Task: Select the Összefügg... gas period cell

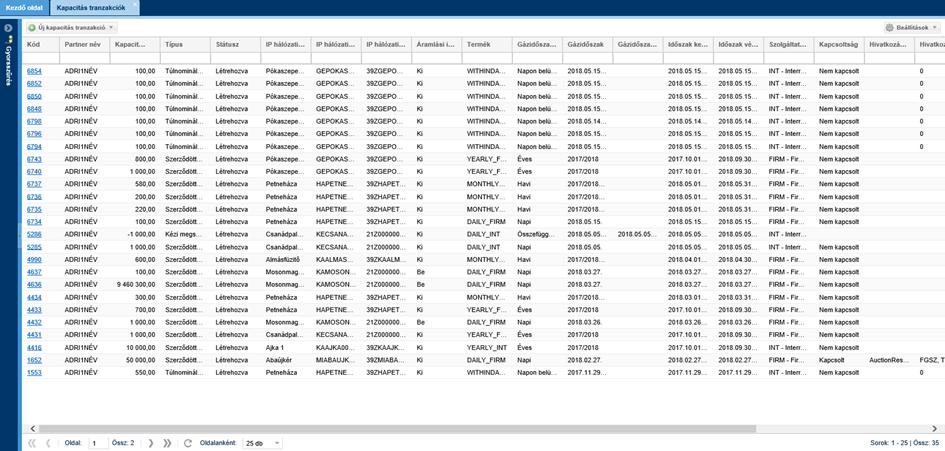Action: tap(537, 234)
